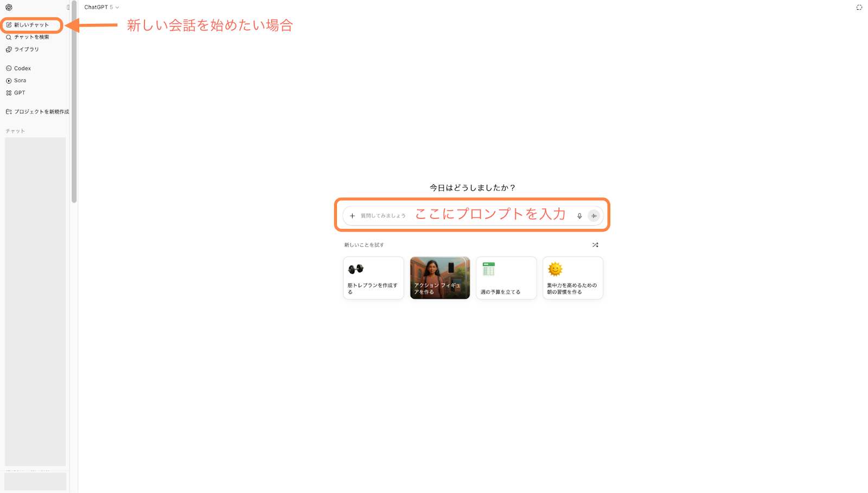Open チャットを検索 to search chats
The image size is (868, 493).
[x=27, y=37]
